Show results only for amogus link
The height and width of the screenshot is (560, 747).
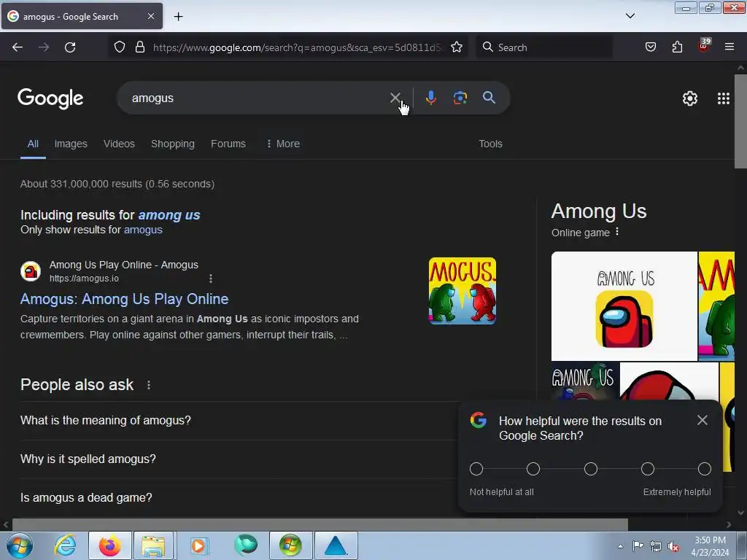pos(143,230)
